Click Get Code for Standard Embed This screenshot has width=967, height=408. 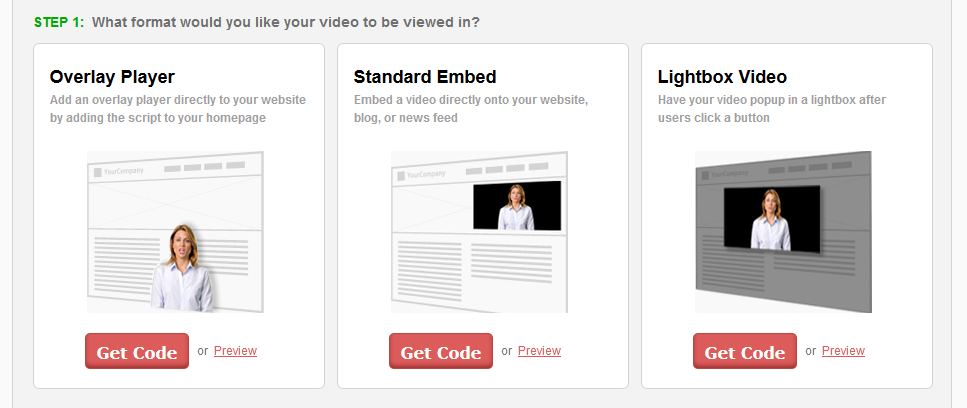(441, 351)
